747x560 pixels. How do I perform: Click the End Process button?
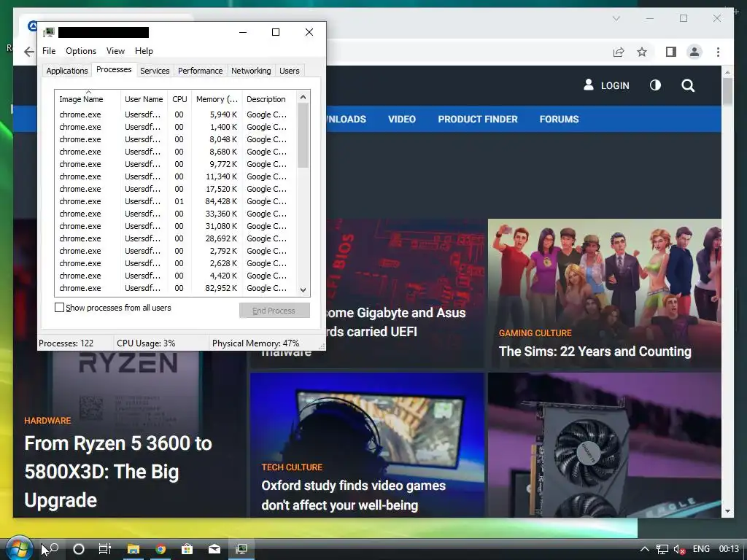point(274,311)
